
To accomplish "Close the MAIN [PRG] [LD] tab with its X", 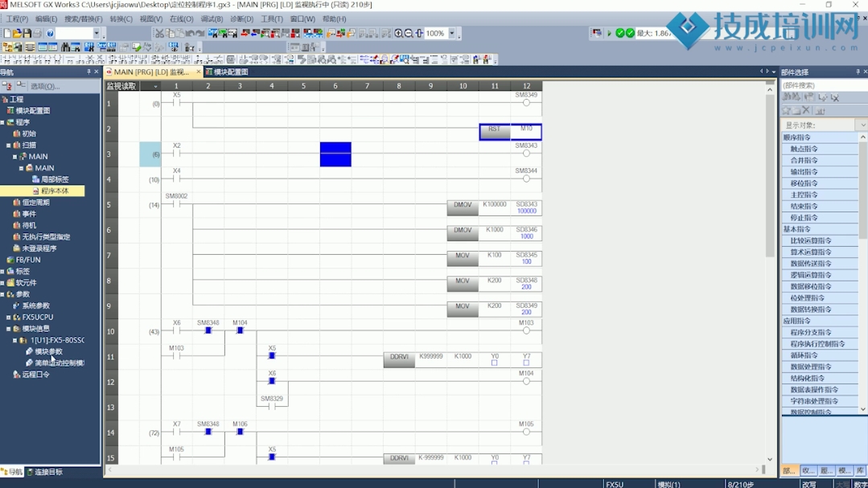I will pyautogui.click(x=198, y=72).
